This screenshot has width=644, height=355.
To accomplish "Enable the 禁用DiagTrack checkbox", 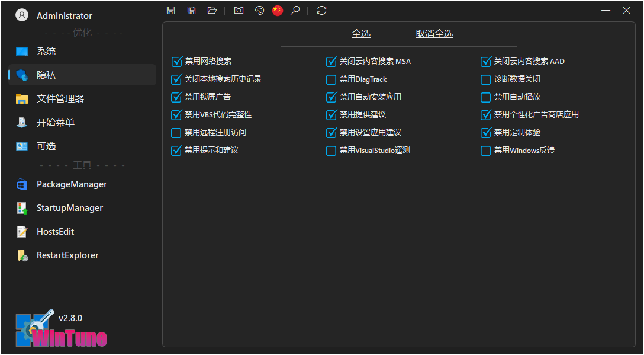I will click(x=331, y=79).
